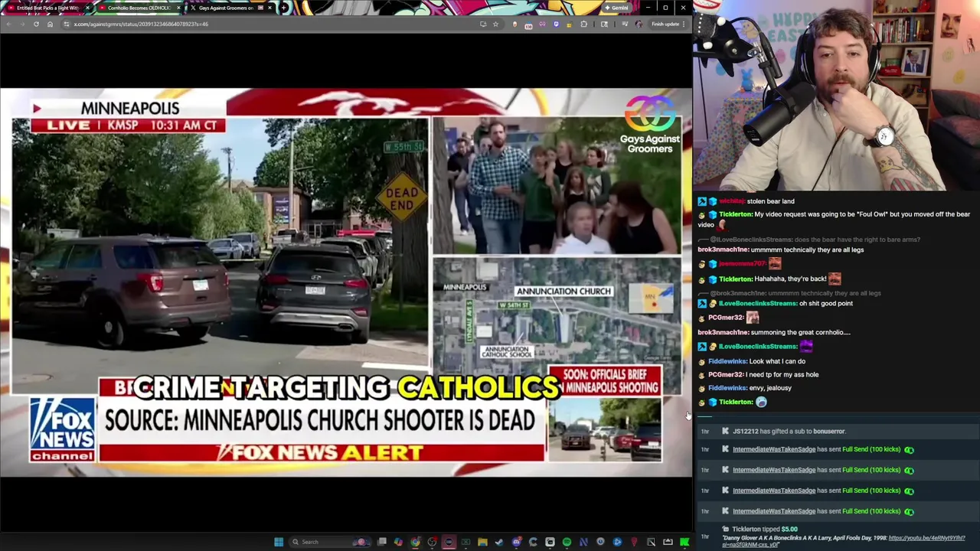Reload the current page
The height and width of the screenshot is (551, 980).
coord(36,24)
